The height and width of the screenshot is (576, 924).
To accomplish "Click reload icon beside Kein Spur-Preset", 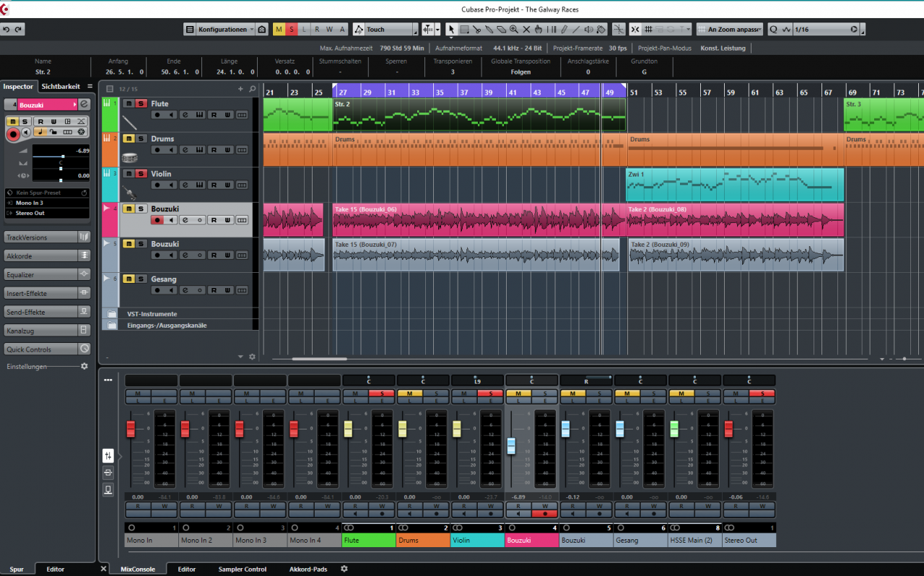I will pos(84,193).
